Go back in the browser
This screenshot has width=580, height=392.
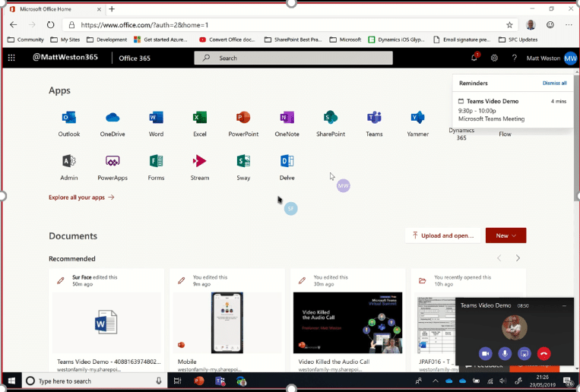tap(14, 25)
